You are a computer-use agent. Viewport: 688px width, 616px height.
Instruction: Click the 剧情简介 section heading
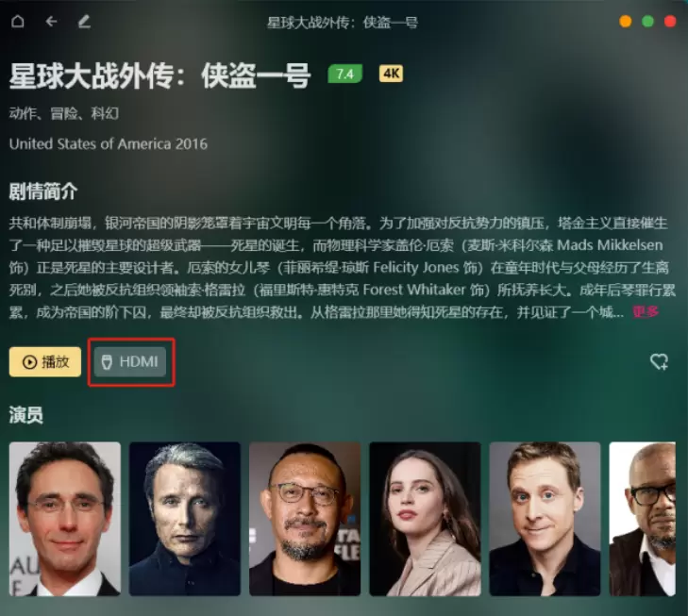point(43,191)
